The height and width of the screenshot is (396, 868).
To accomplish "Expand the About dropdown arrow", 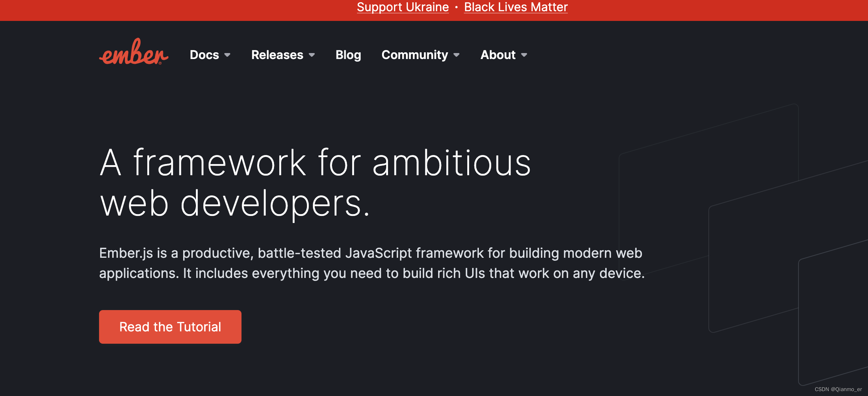I will 524,55.
